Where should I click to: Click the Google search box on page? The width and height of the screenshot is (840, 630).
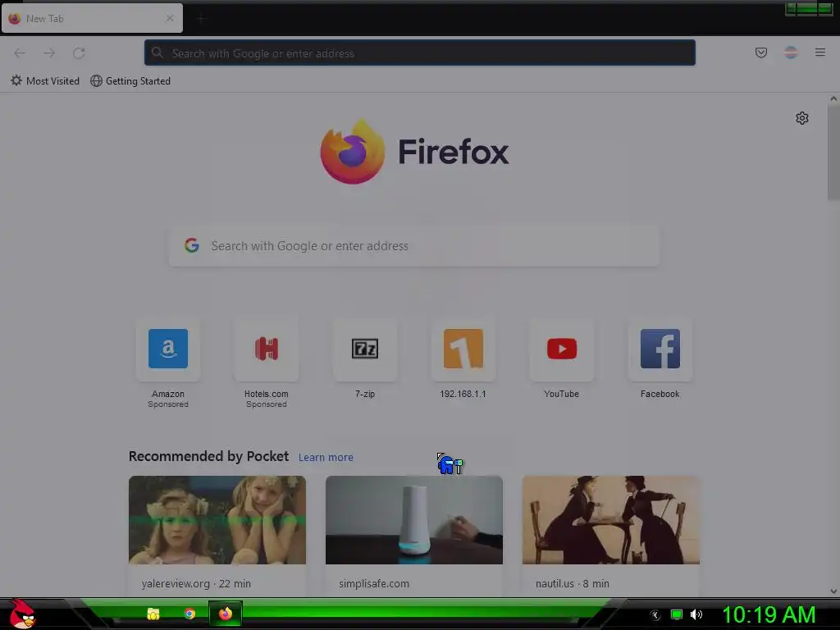tap(413, 246)
